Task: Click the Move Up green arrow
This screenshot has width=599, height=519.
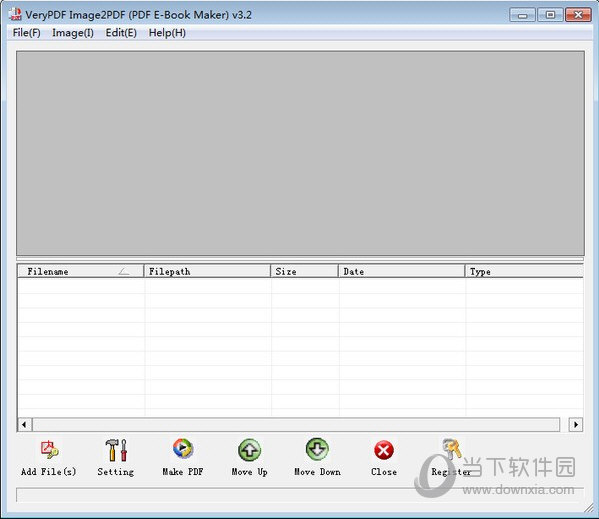Action: (249, 449)
